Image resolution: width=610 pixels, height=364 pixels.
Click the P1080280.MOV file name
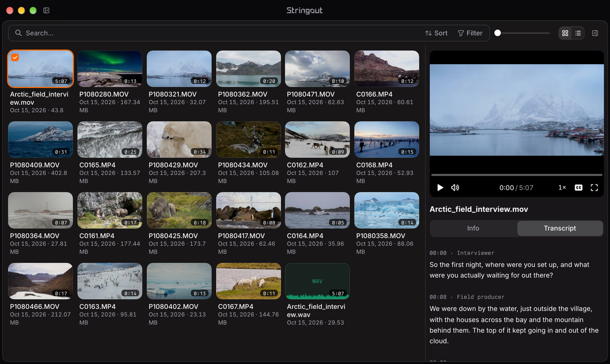point(104,94)
